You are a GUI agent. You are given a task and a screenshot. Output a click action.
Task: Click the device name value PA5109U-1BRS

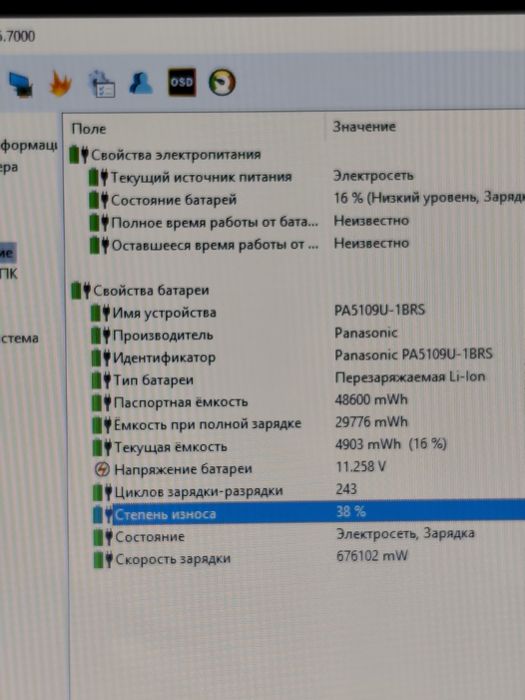point(380,310)
